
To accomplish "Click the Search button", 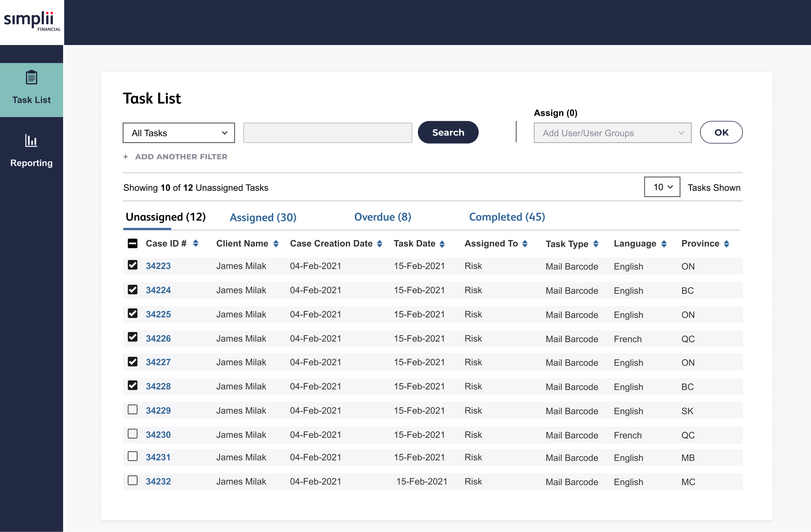I will [x=448, y=132].
